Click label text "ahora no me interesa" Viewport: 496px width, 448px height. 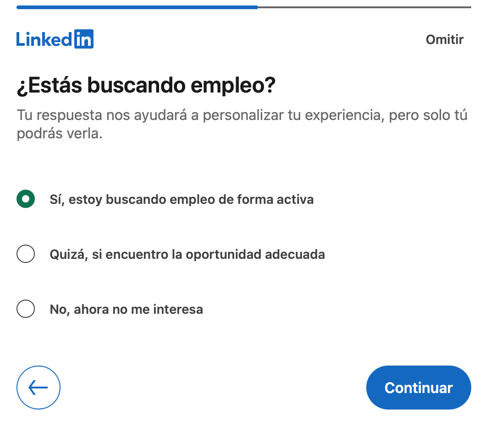pos(138,310)
